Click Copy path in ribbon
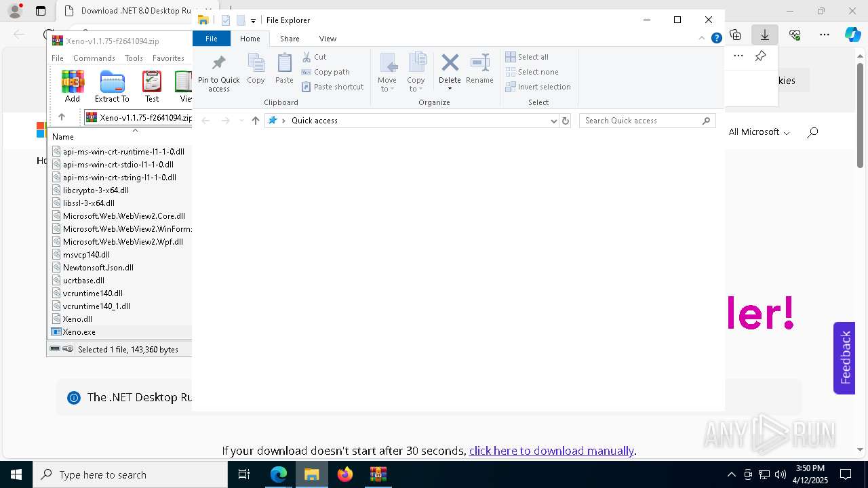The image size is (868, 488). (x=325, y=72)
